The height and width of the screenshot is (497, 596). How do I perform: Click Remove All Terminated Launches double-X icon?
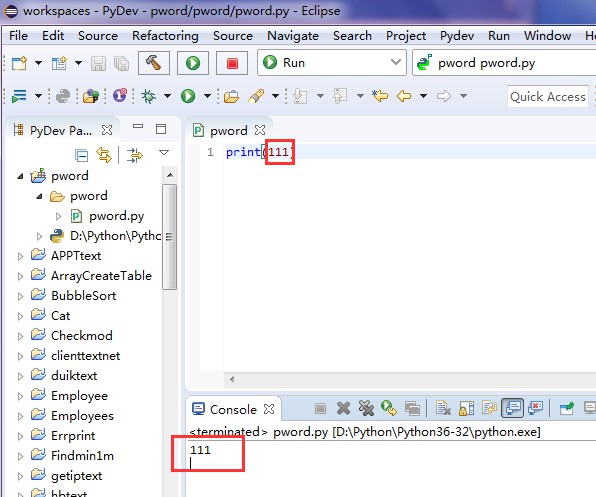pos(366,409)
